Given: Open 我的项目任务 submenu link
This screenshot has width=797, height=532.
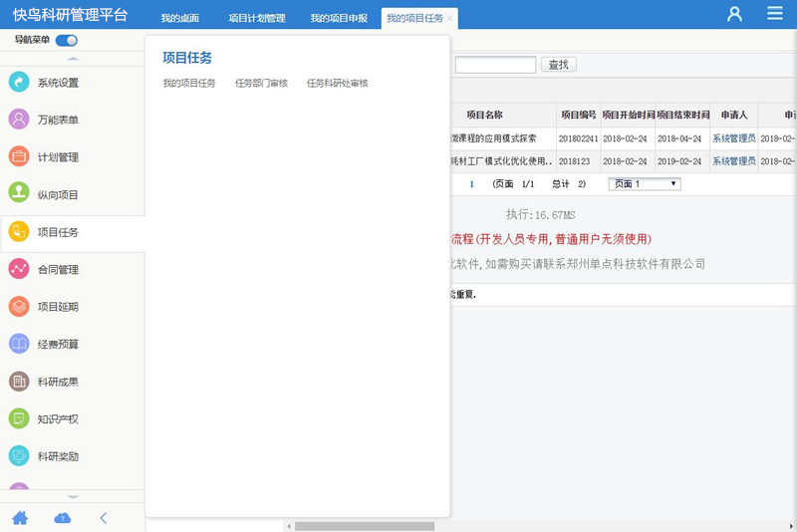Looking at the screenshot, I should coord(189,83).
